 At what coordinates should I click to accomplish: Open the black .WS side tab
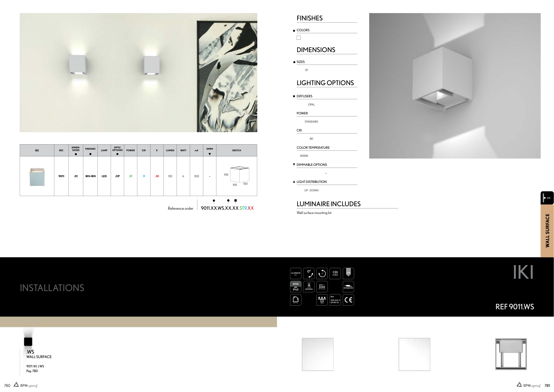point(547,198)
